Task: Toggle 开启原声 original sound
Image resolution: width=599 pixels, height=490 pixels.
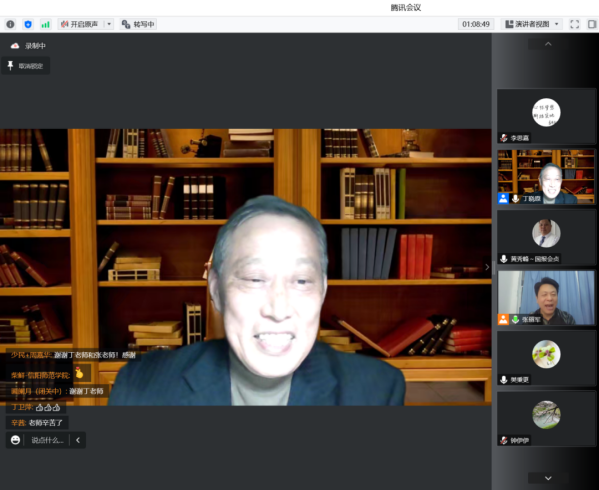Action: (80, 24)
